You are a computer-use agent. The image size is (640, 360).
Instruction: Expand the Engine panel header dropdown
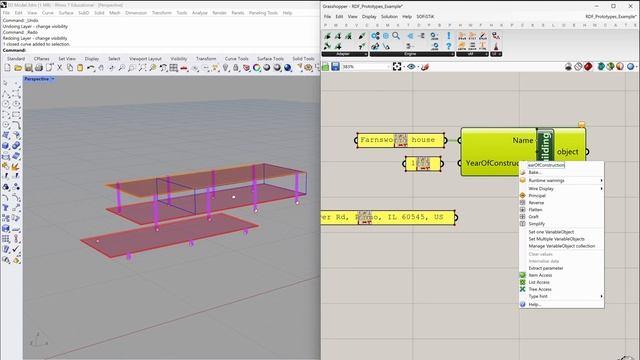pos(452,54)
